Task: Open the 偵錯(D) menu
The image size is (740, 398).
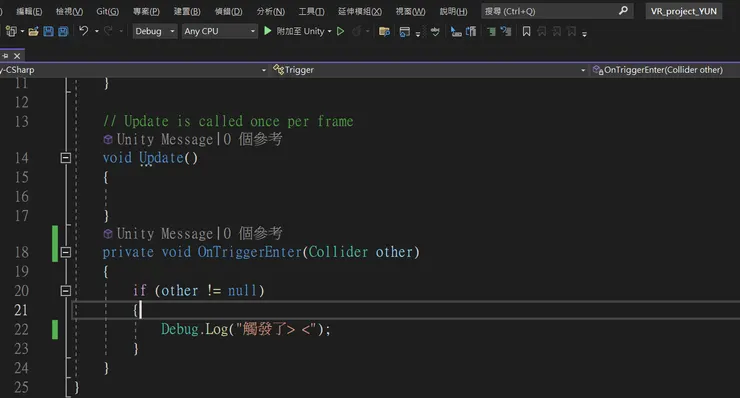Action: pos(228,11)
